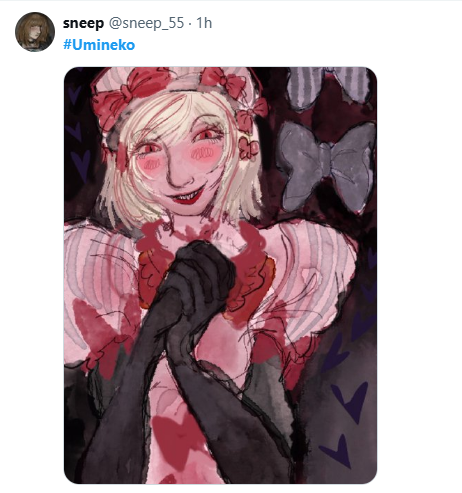
Task: Follow the #Umineko hashtag link
Action: (x=99, y=45)
